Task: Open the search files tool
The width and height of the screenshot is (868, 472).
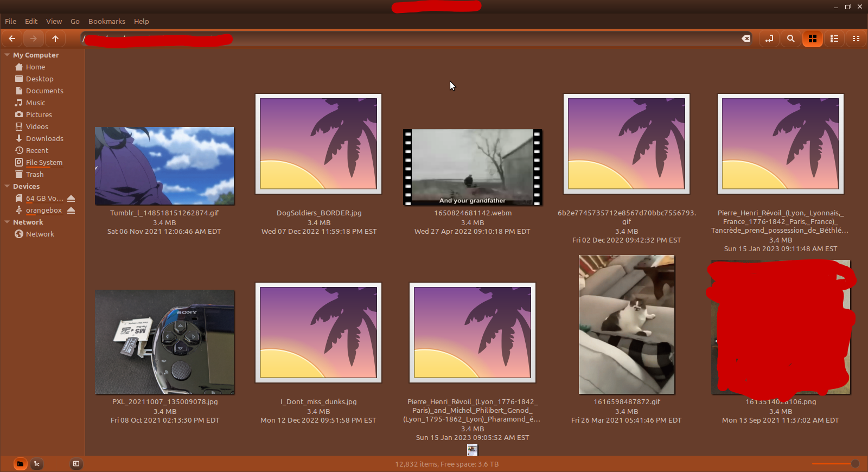Action: [x=791, y=39]
